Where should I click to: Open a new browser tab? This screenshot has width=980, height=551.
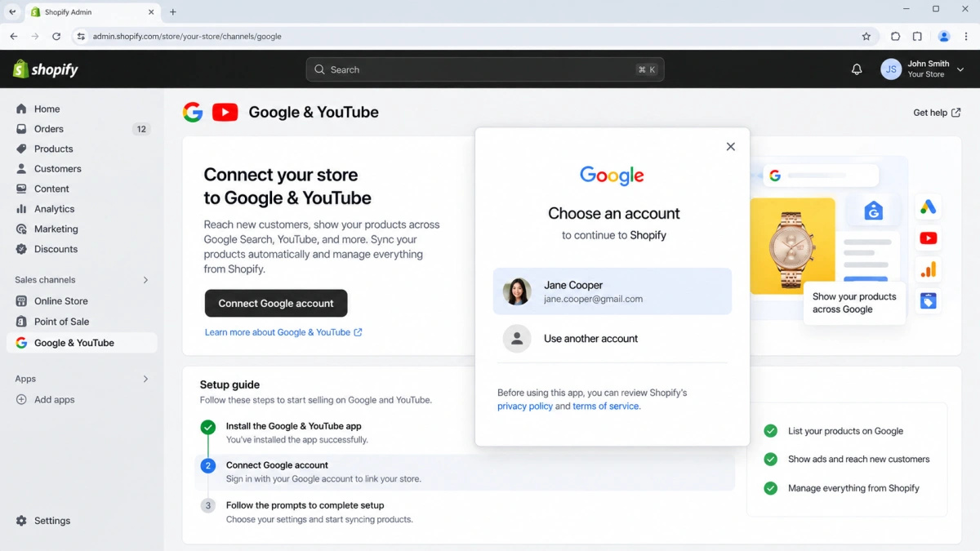tap(172, 12)
